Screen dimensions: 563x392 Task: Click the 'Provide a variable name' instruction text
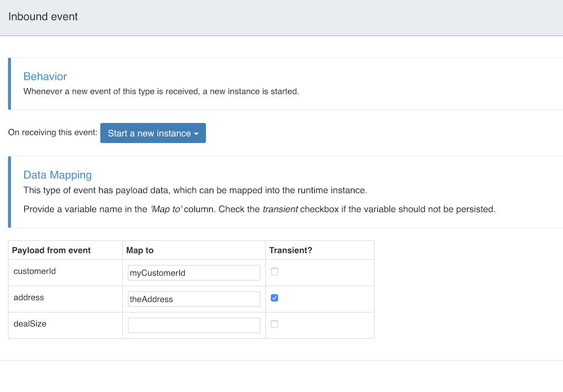[x=259, y=209]
